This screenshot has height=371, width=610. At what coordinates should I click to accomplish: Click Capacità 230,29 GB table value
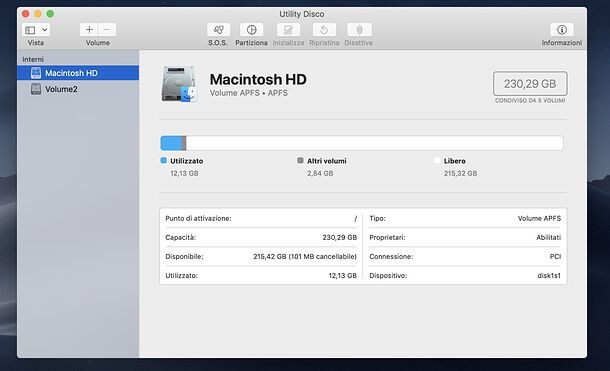pyautogui.click(x=340, y=237)
